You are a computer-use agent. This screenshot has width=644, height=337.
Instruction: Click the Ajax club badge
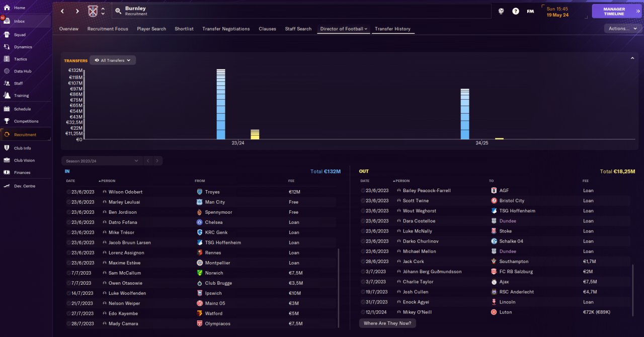tap(494, 282)
